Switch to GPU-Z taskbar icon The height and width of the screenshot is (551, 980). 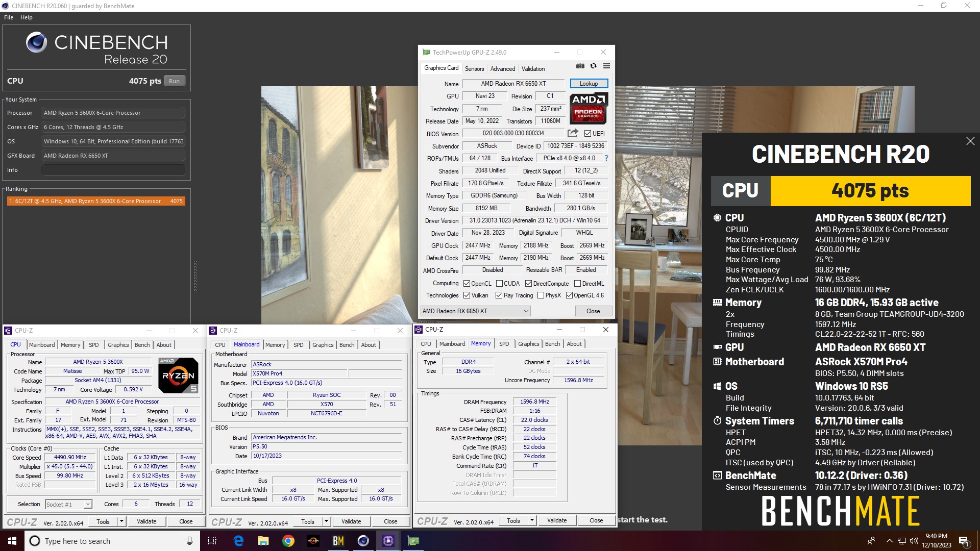coord(413,541)
